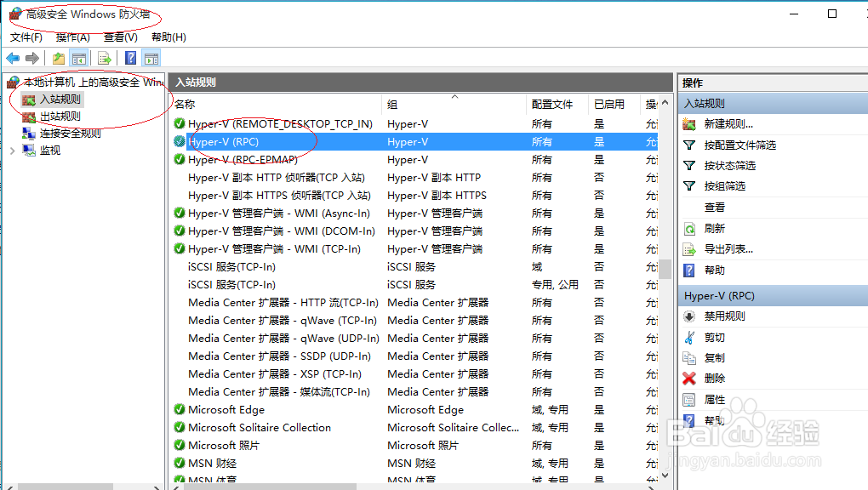The width and height of the screenshot is (868, 490).
Task: Click the Back arrow toolbar icon
Action: tap(13, 58)
